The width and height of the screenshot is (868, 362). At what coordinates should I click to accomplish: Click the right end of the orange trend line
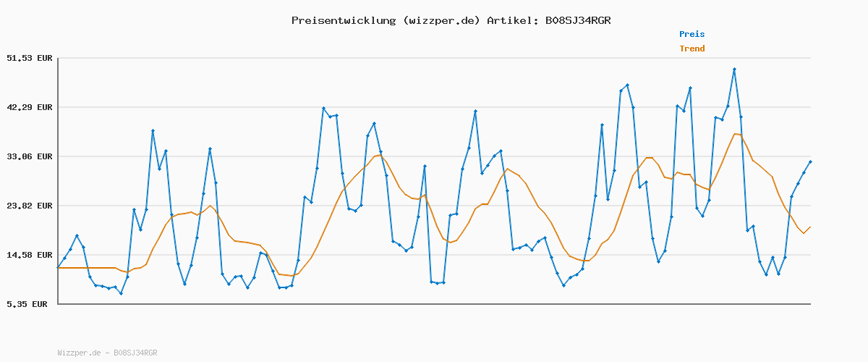pyautogui.click(x=810, y=227)
